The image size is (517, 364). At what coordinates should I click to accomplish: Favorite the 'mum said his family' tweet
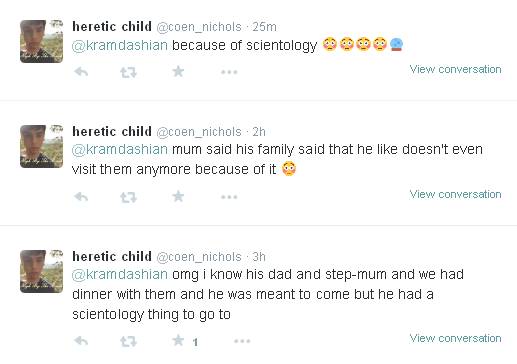coord(178,196)
